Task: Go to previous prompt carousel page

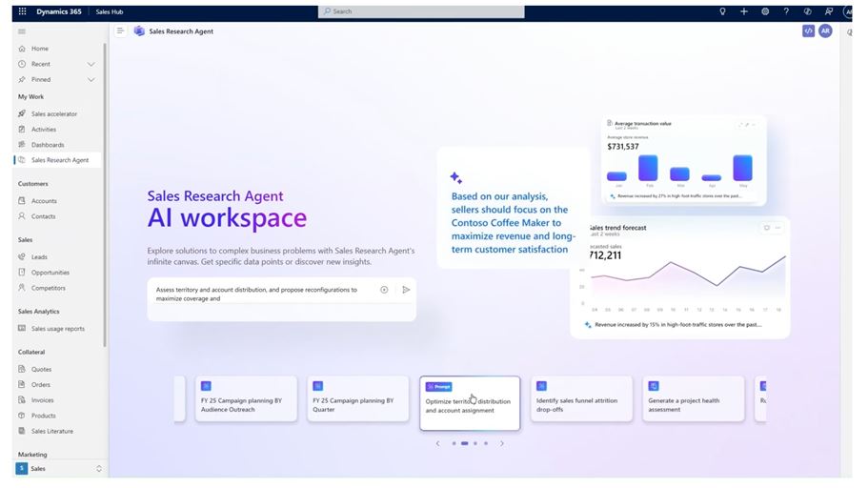Action: click(x=438, y=443)
